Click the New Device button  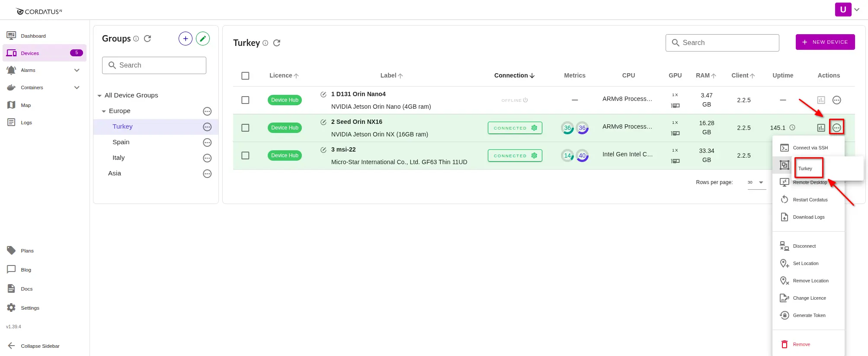point(825,42)
